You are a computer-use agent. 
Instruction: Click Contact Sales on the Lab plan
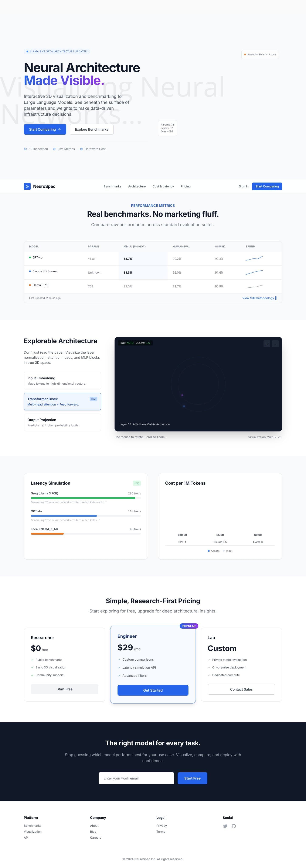pos(241,689)
